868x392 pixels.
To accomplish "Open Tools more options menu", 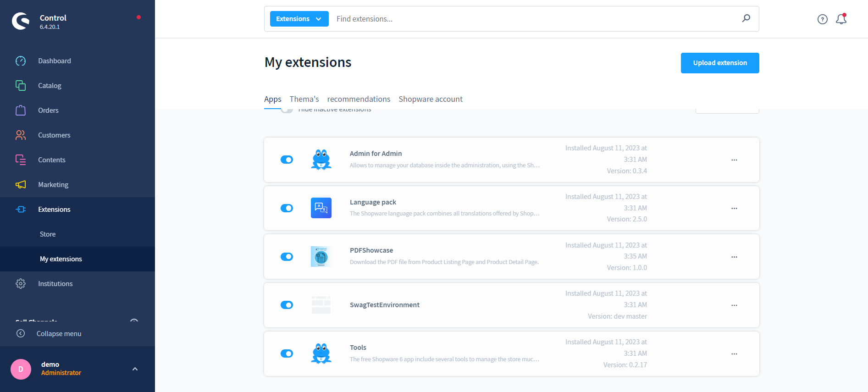I will [734, 354].
